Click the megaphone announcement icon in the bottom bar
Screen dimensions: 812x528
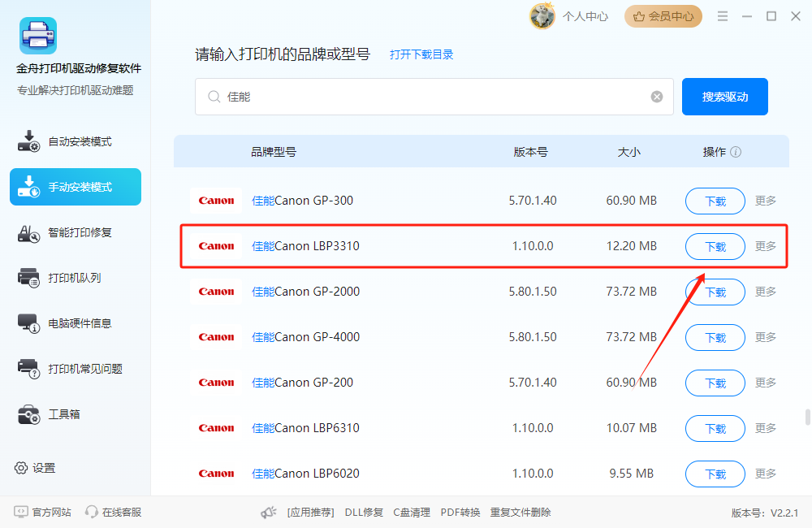click(268, 513)
